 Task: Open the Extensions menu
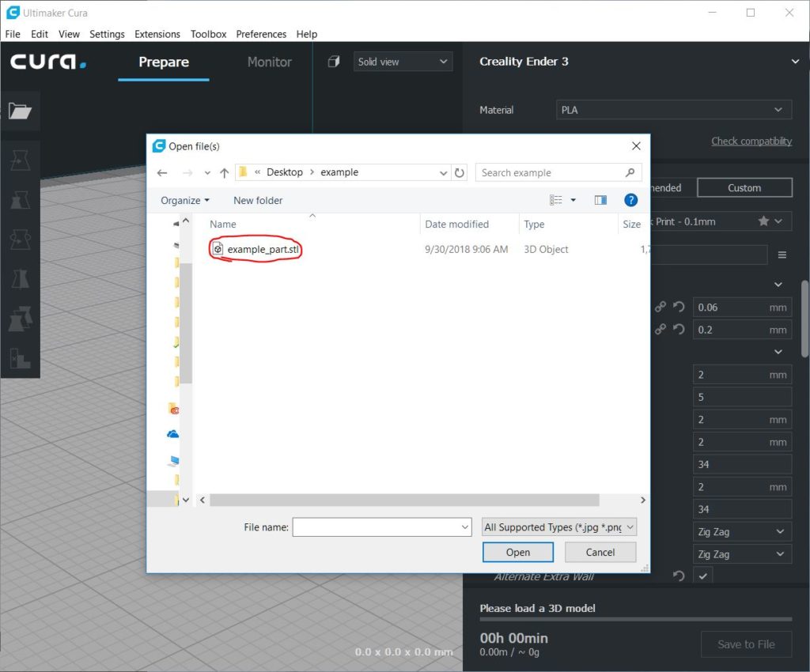pyautogui.click(x=157, y=34)
